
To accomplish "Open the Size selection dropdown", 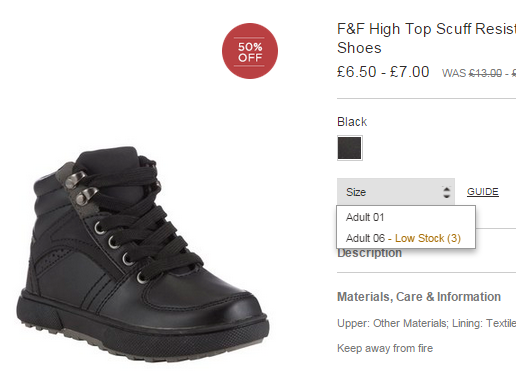I will click(396, 192).
